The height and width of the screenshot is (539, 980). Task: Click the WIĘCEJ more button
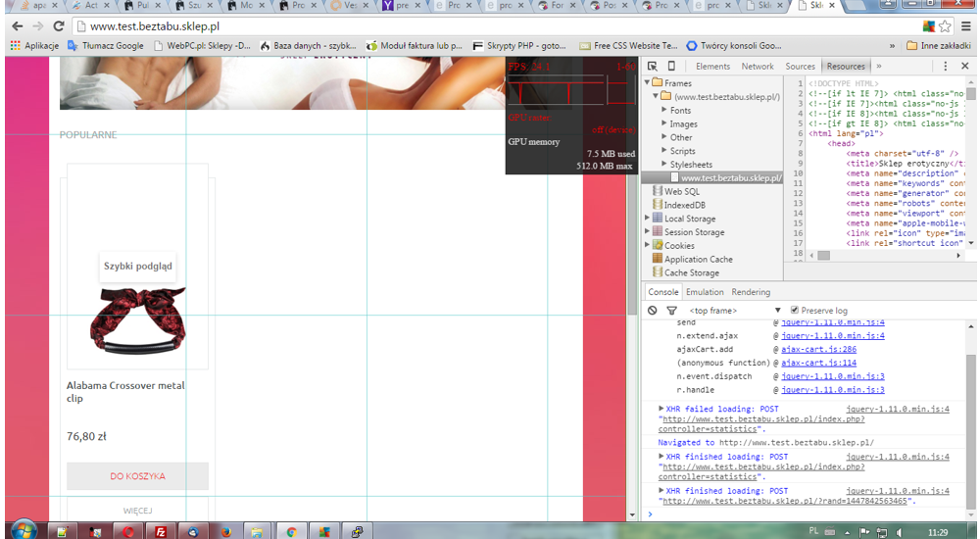[137, 511]
